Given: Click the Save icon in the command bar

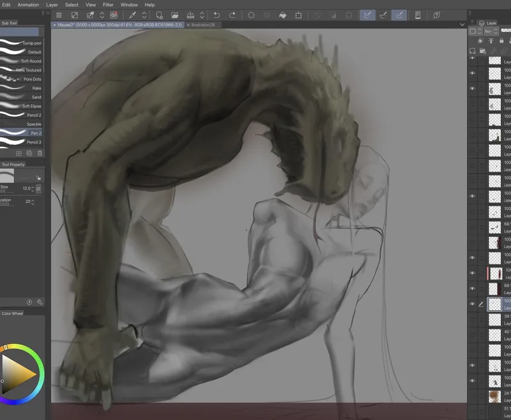Looking at the screenshot, I should click(x=190, y=15).
